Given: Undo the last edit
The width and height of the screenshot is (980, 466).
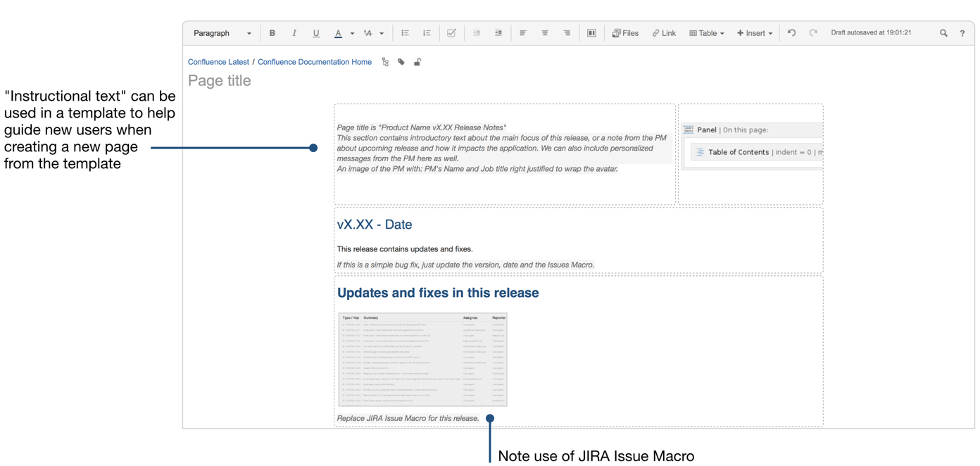Looking at the screenshot, I should coord(791,33).
